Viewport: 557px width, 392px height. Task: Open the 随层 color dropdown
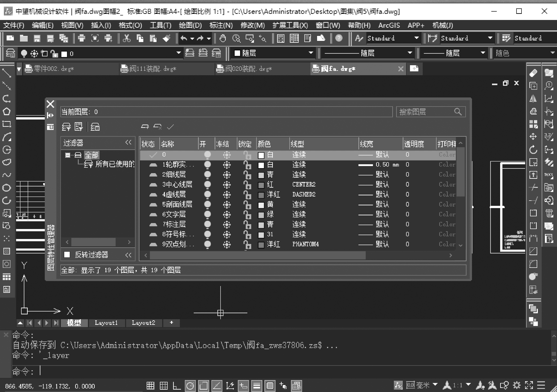(x=310, y=53)
